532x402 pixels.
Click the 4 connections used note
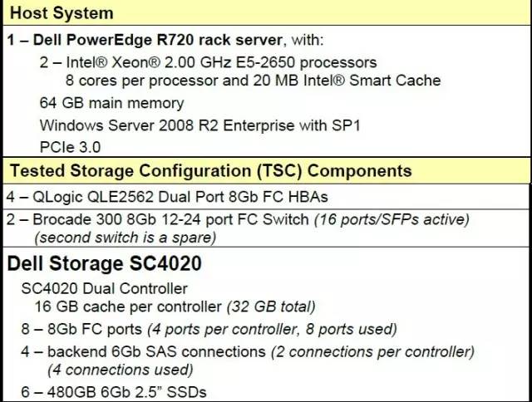(120, 370)
